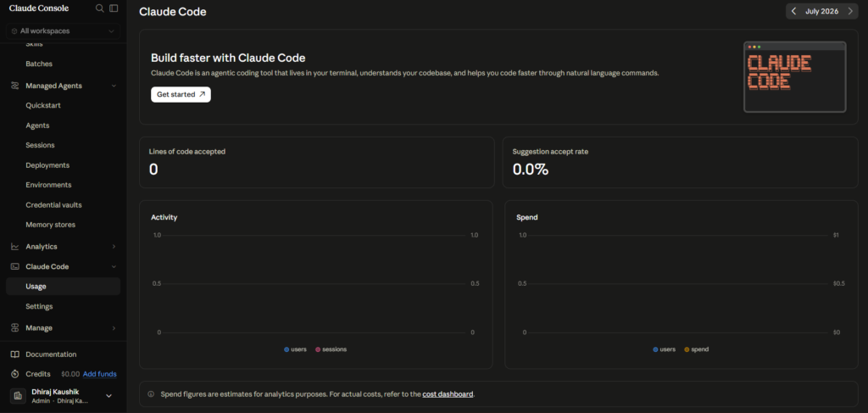Click the Lines of code accepted card

(317, 162)
